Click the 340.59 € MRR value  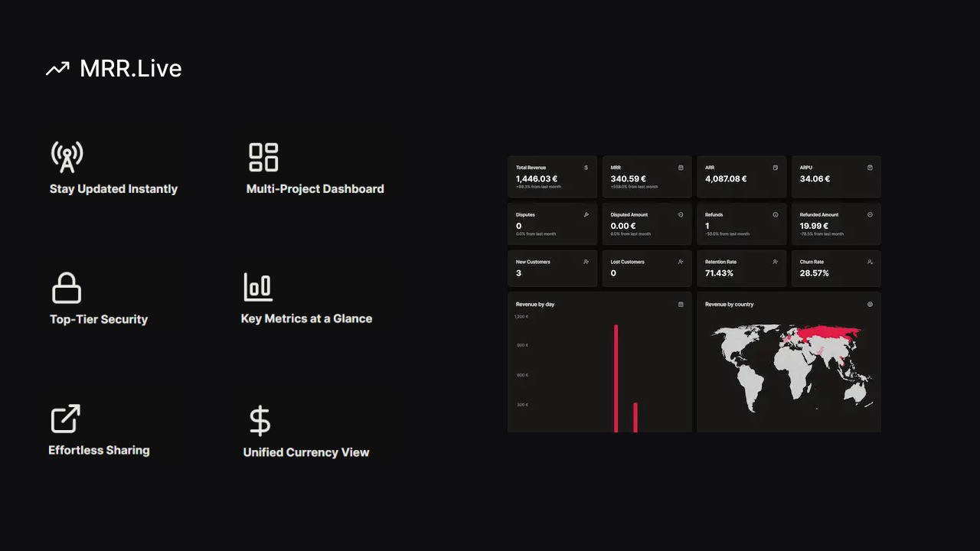pos(629,179)
